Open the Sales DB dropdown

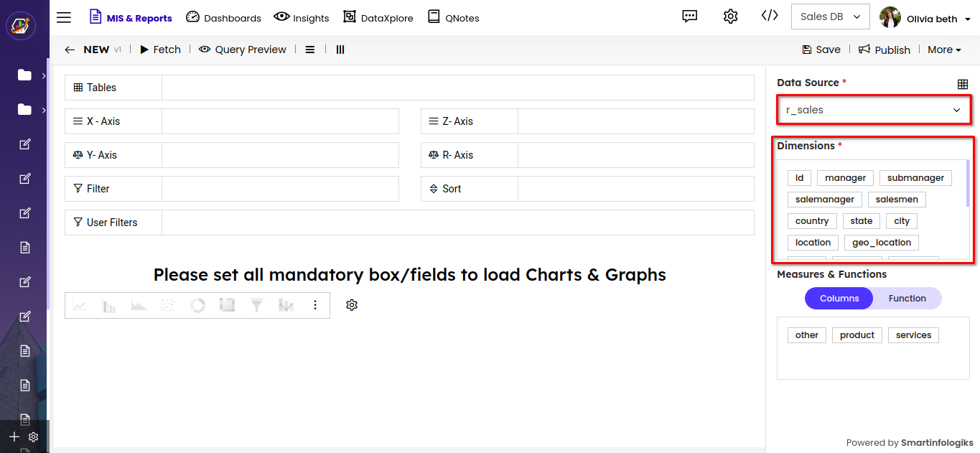(830, 17)
